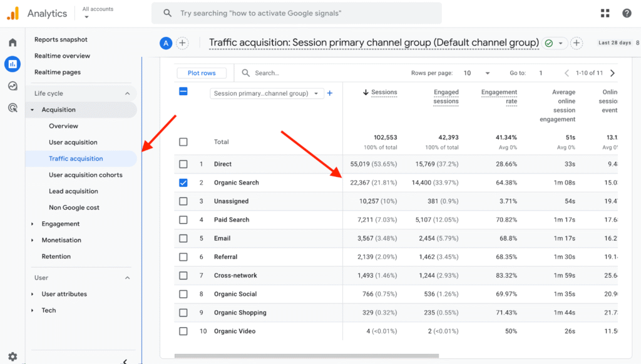Open the Google apps grid icon
This screenshot has height=364, width=641.
(x=605, y=13)
